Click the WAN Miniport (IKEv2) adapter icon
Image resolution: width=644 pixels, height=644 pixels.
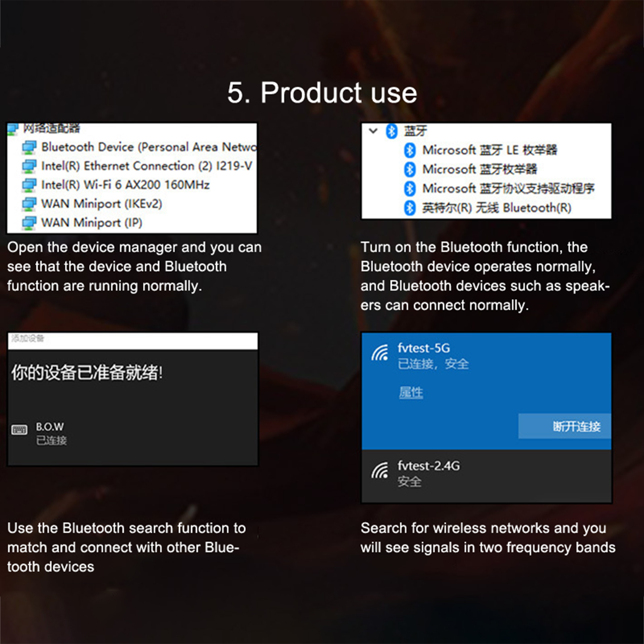[29, 204]
